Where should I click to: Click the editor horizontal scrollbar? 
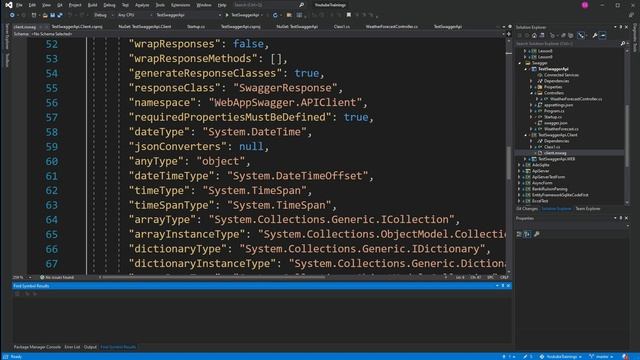(212, 277)
